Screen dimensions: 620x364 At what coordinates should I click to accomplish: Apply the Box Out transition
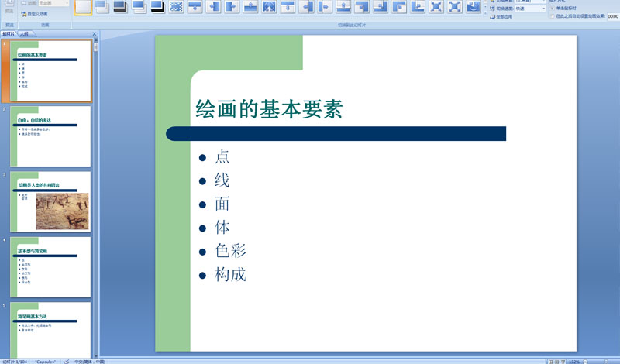coord(455,7)
